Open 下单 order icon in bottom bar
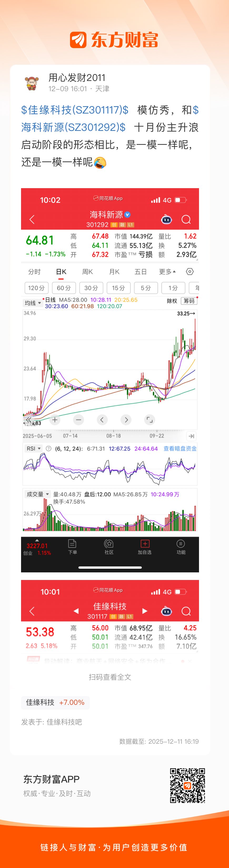The height and width of the screenshot is (868, 229). (x=72, y=547)
